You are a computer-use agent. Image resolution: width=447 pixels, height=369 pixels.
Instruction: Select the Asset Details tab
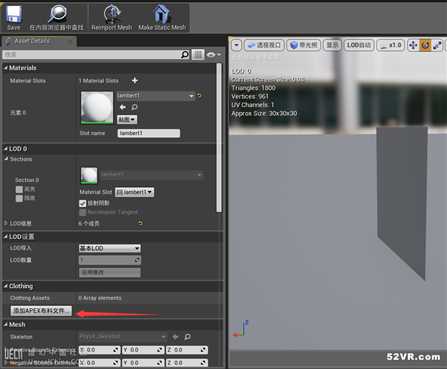(x=39, y=41)
